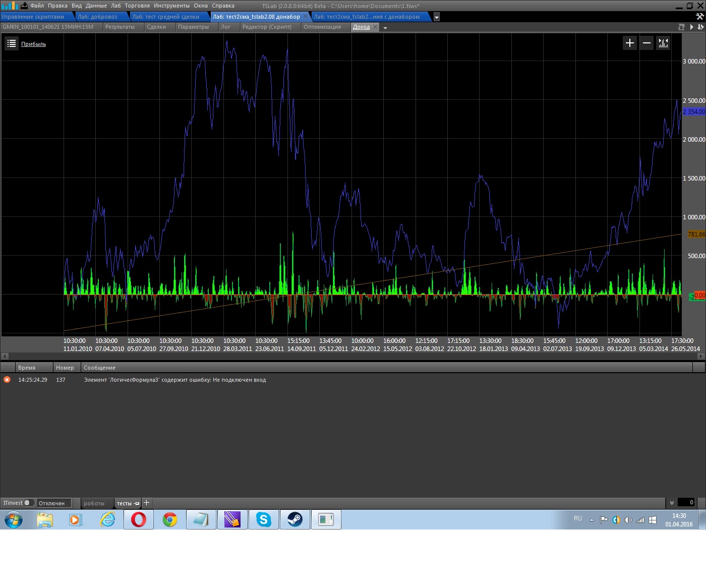Expand the lab tabs overflow dropdown
The width and height of the screenshot is (706, 588).
pos(437,17)
